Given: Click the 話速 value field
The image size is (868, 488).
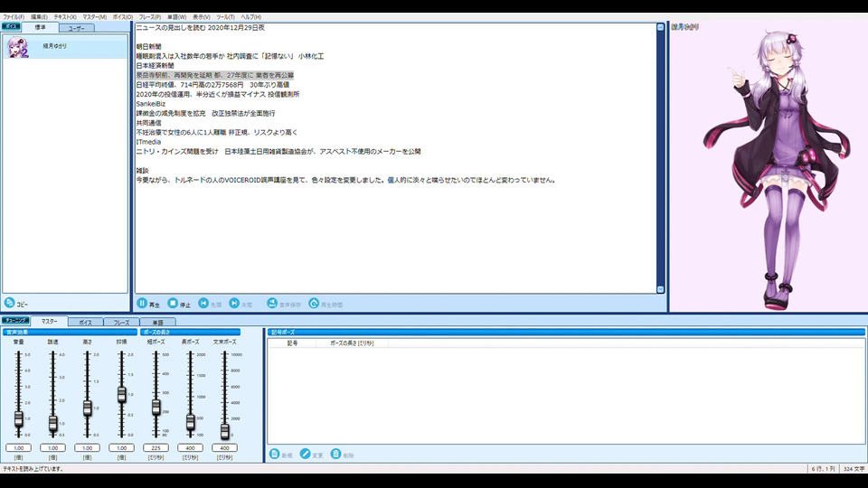Looking at the screenshot, I should pyautogui.click(x=53, y=447).
